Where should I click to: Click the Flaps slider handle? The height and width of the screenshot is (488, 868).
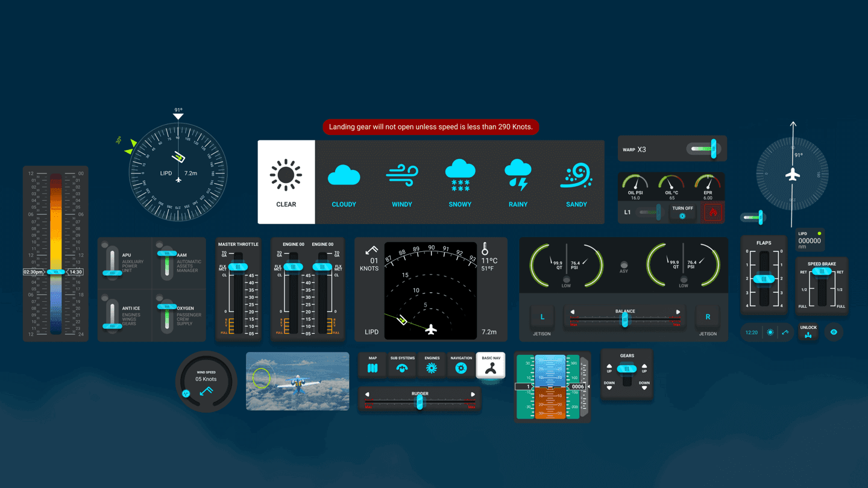[764, 279]
